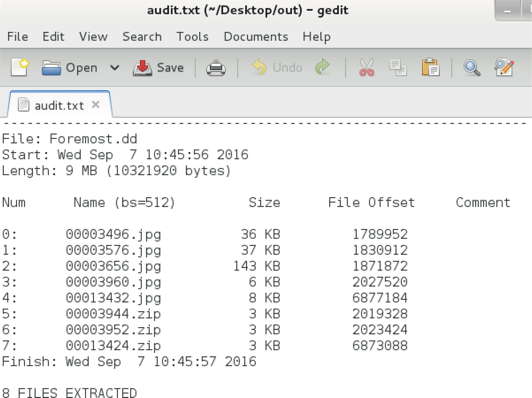Click the text 'Foremost.dd'
Image resolution: width=532 pixels, height=398 pixels.
click(x=93, y=139)
